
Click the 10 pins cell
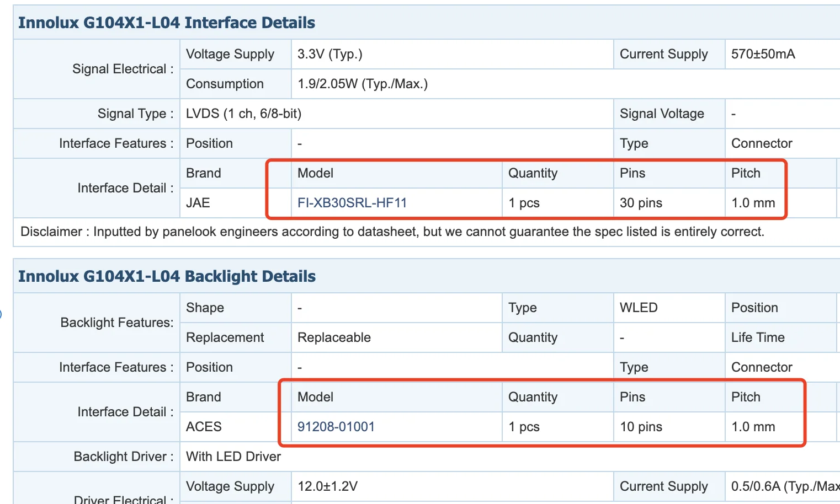point(641,427)
